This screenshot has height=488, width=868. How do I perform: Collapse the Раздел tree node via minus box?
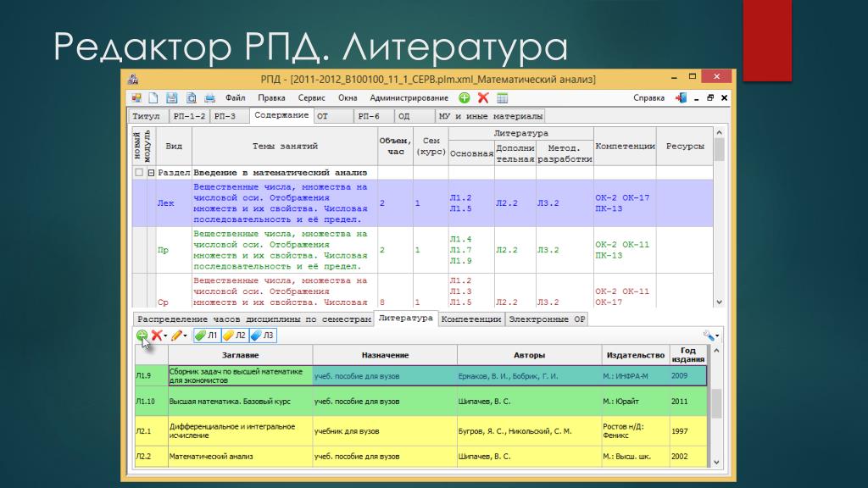[x=151, y=173]
